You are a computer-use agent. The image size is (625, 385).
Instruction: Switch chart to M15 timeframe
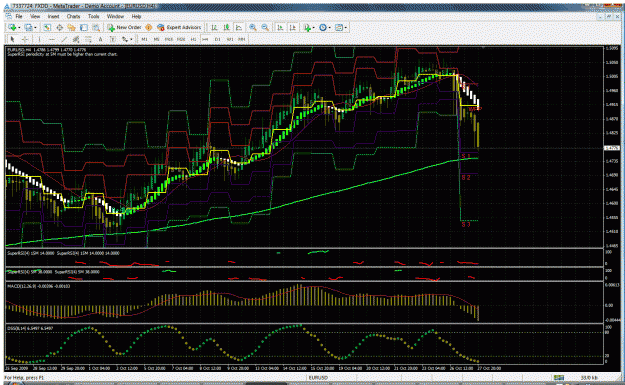(x=169, y=39)
